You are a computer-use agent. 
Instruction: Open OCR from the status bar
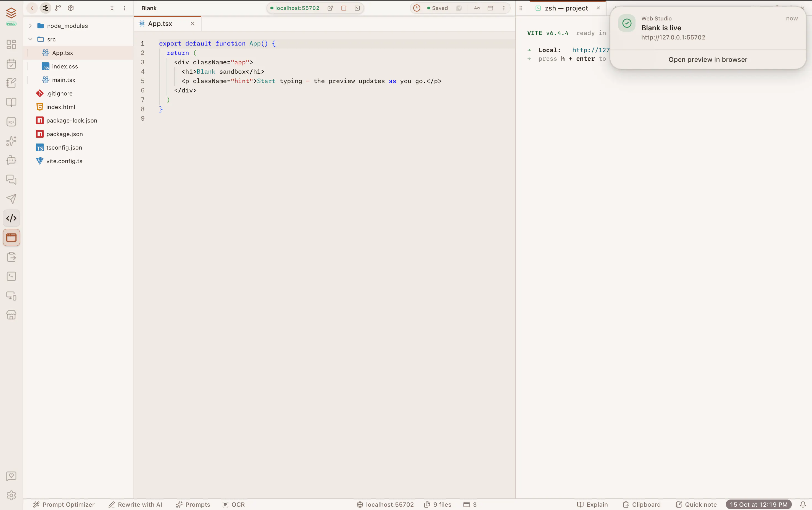[x=234, y=504]
